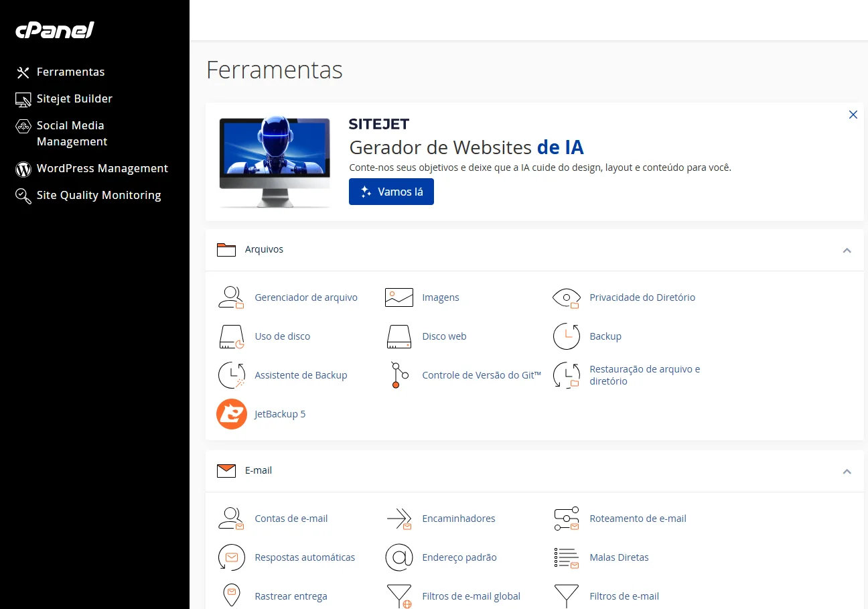Dismiss the Sitejet banner
This screenshot has width=868, height=609.
(853, 115)
